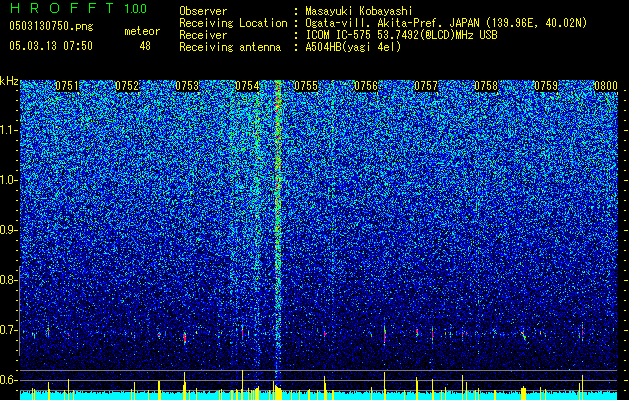The height and width of the screenshot is (400, 629).
Task: Click the date stamp 05.03.13 07:50
Action: [x=51, y=46]
